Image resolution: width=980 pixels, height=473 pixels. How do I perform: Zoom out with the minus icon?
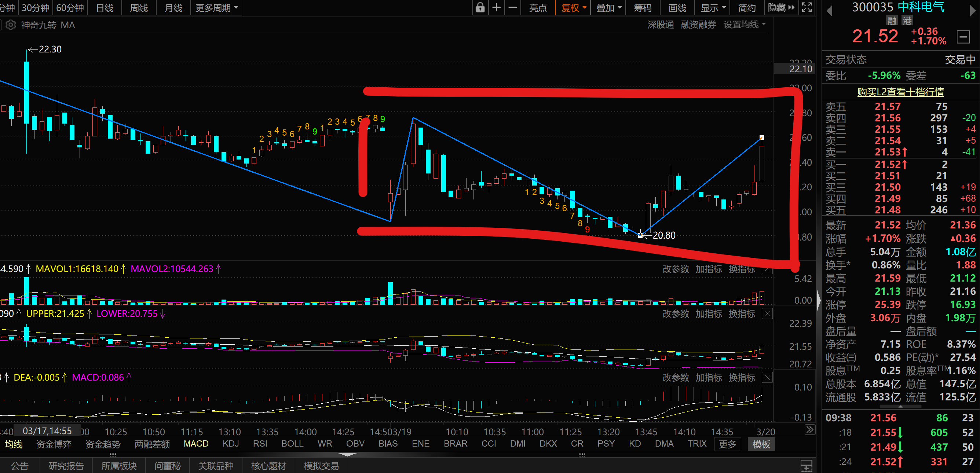pyautogui.click(x=513, y=8)
